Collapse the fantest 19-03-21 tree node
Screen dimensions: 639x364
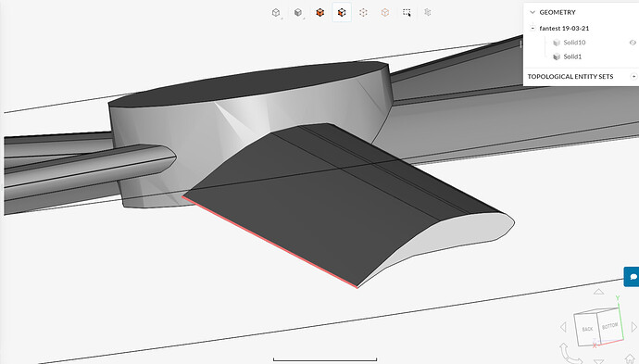click(532, 28)
